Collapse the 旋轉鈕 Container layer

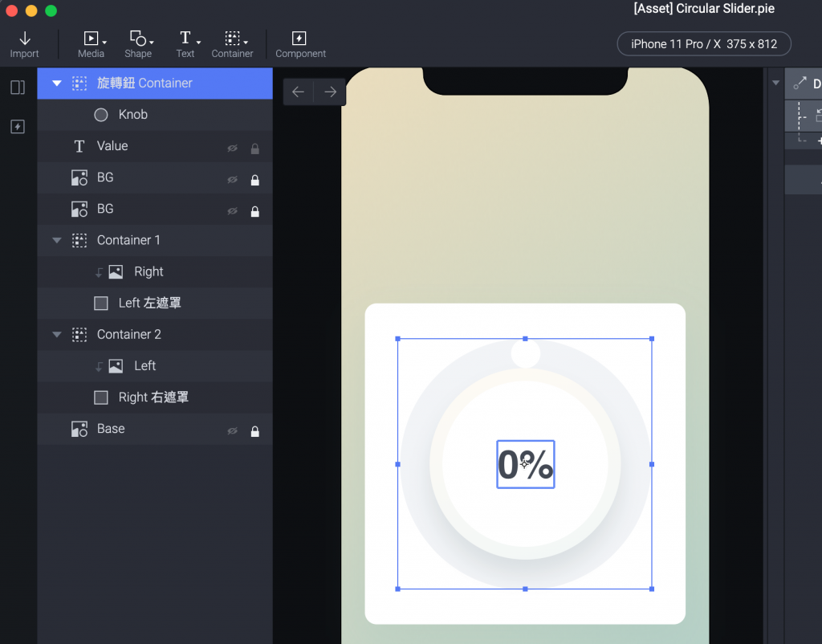point(57,83)
